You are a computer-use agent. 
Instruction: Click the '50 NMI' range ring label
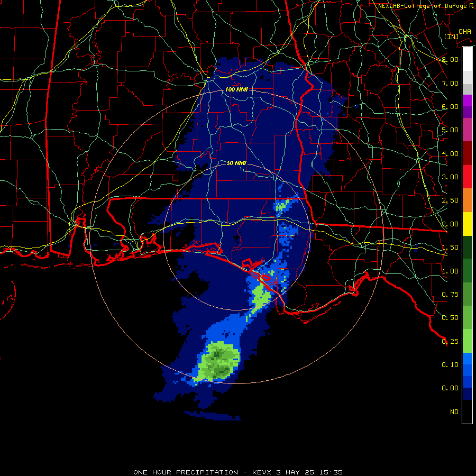click(236, 163)
